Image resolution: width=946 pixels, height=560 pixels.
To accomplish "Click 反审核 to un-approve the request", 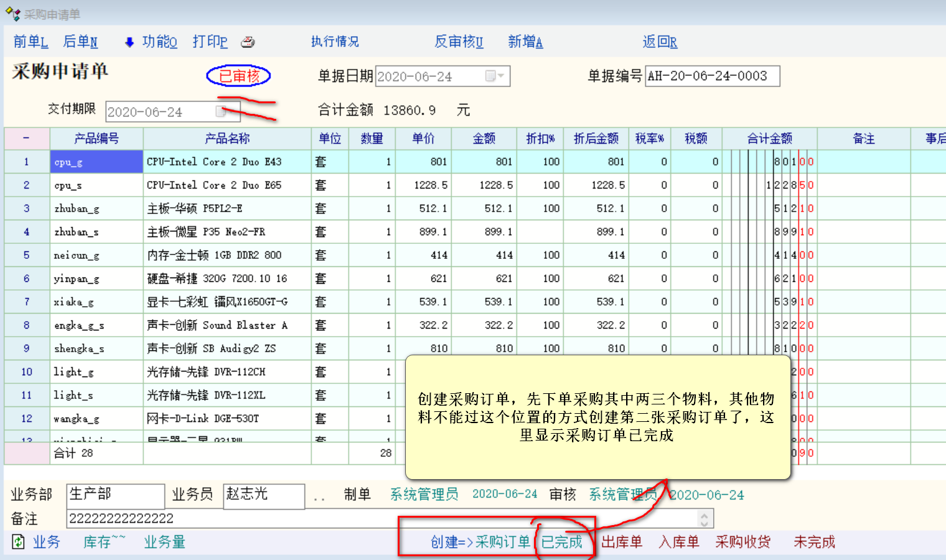I will click(x=459, y=42).
